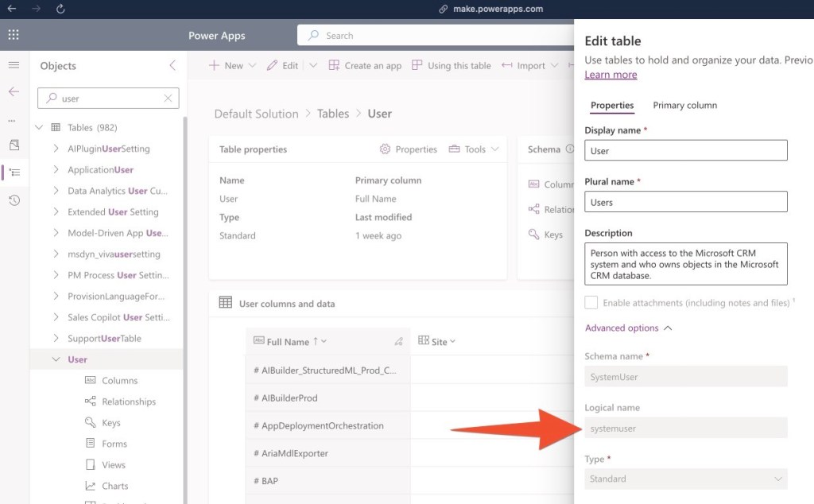Select the Properties tab
The image size is (814, 504).
[x=612, y=106]
